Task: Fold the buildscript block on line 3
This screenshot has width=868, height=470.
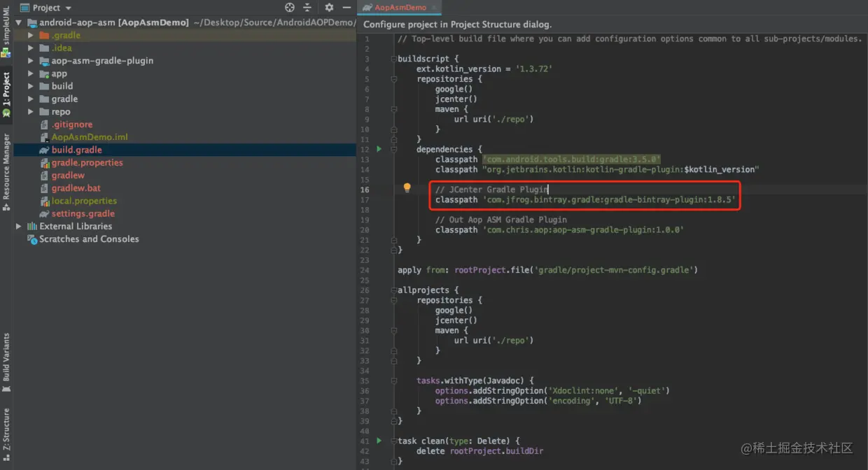Action: click(394, 59)
